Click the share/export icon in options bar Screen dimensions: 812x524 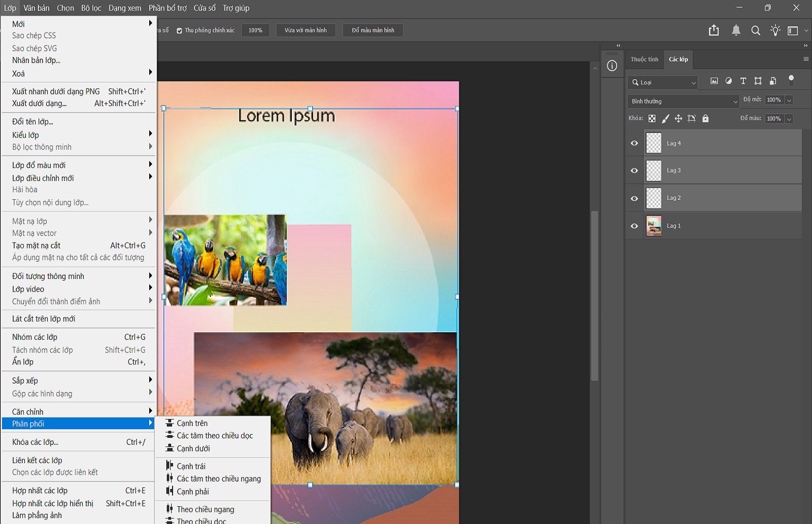[x=714, y=30]
